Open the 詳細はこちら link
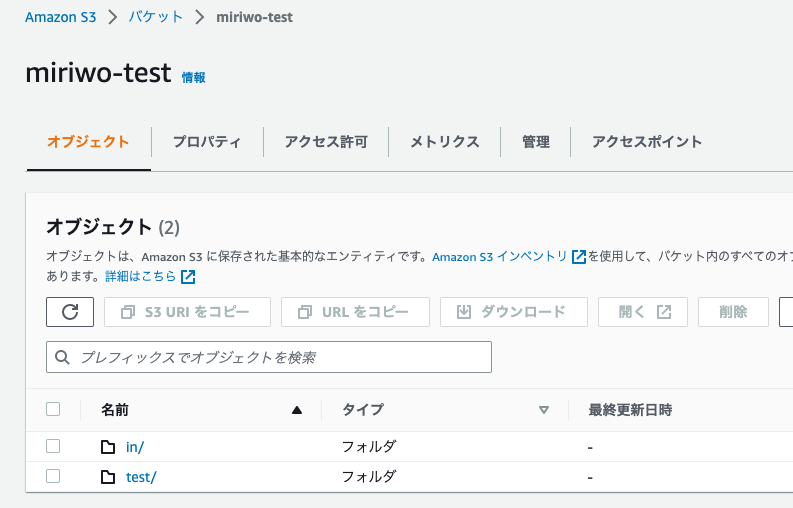 (x=141, y=277)
